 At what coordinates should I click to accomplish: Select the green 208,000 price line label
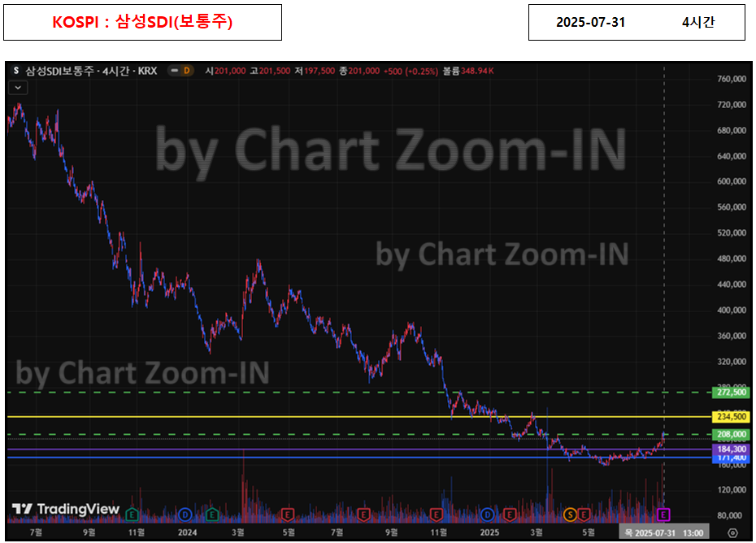pos(731,435)
